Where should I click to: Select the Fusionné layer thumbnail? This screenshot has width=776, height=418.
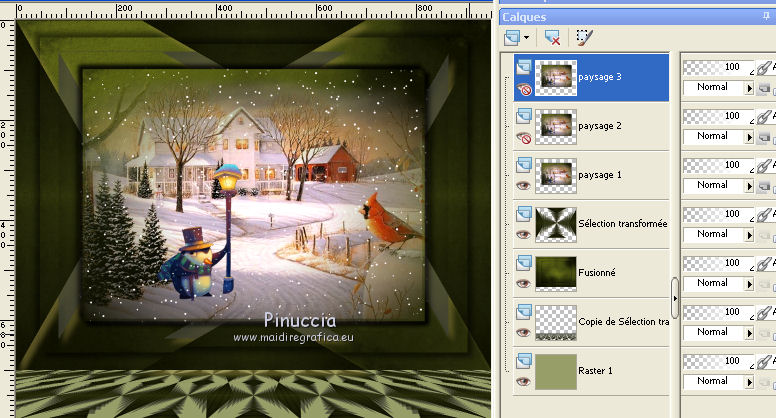point(556,274)
